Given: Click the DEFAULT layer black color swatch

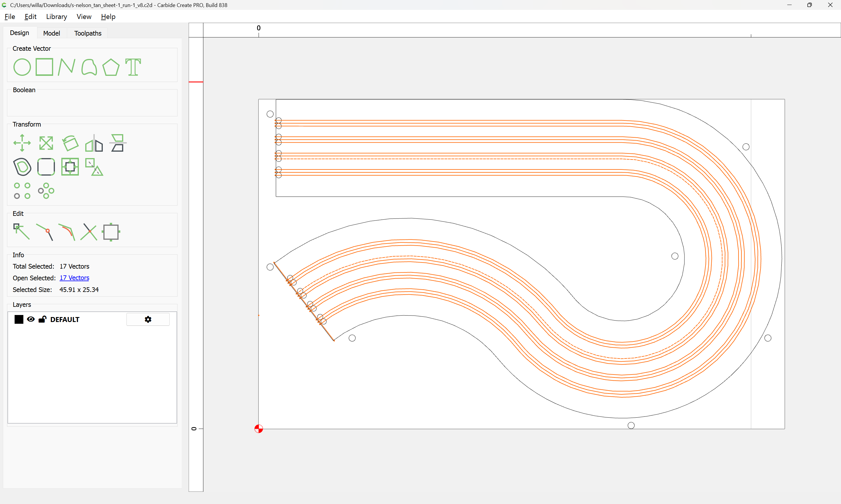Looking at the screenshot, I should click(x=19, y=319).
